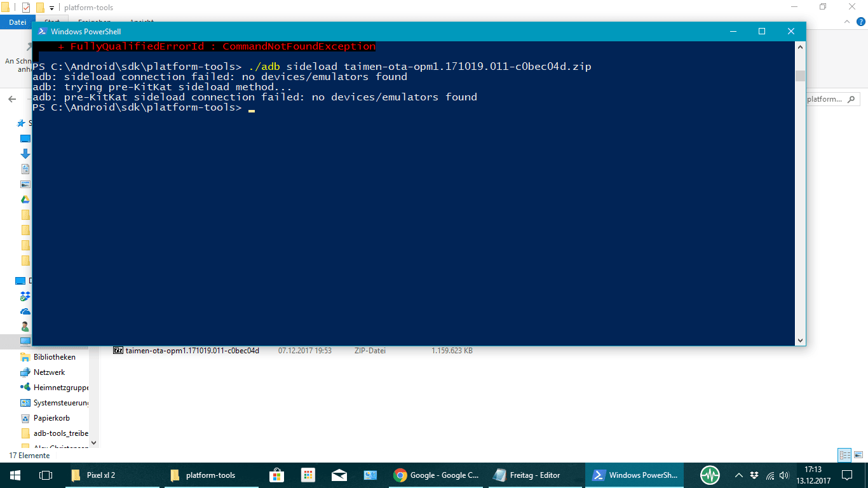Open the Datei tab in Explorer
The height and width of the screenshot is (488, 868).
(17, 22)
